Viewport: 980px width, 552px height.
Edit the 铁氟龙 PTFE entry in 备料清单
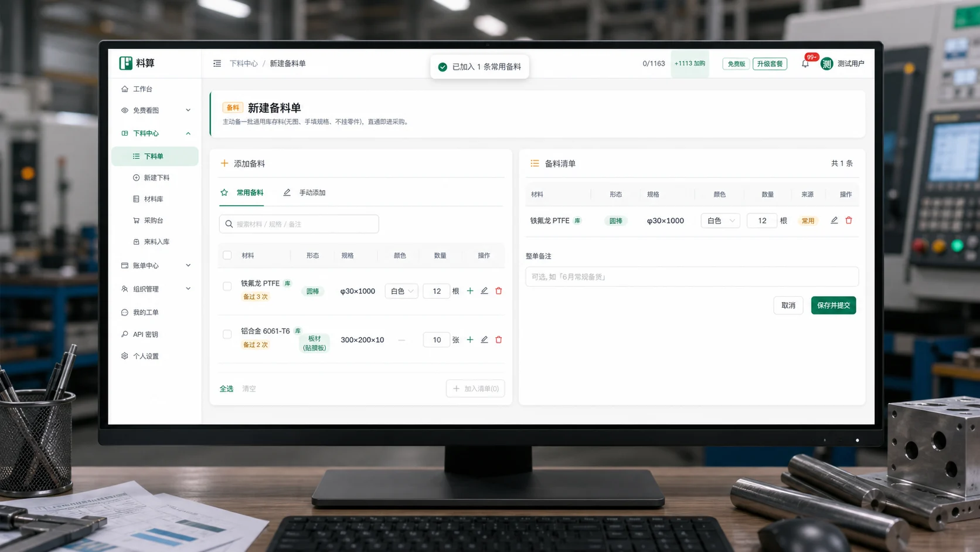(x=834, y=221)
